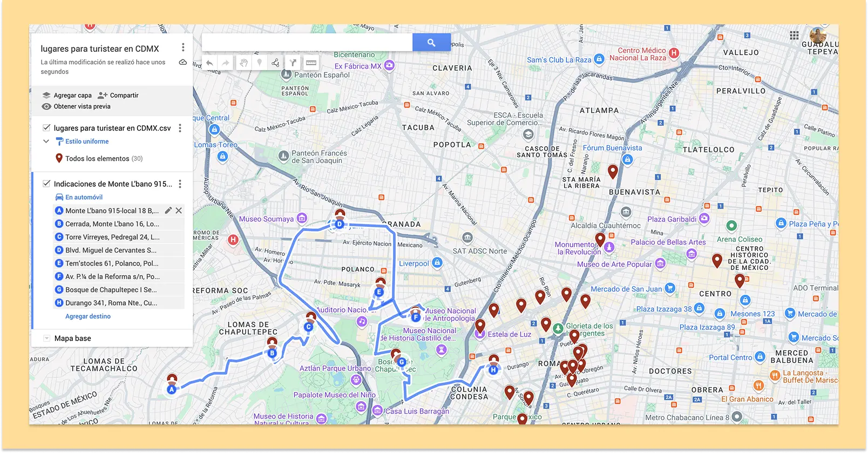
Task: Open options for the CDMX.csv layer
Action: click(x=180, y=128)
